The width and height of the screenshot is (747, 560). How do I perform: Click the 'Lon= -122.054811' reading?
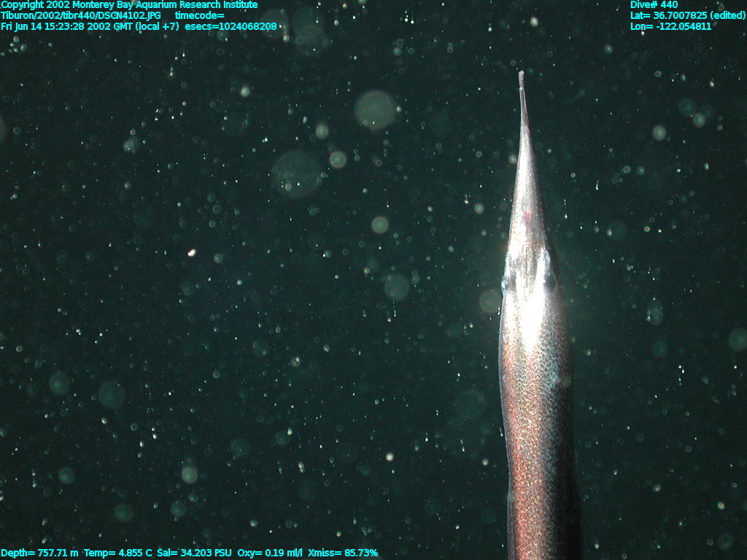(671, 27)
